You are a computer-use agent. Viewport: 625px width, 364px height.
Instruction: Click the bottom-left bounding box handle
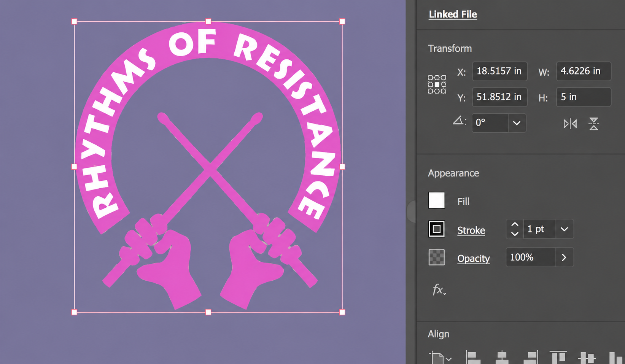click(x=74, y=312)
